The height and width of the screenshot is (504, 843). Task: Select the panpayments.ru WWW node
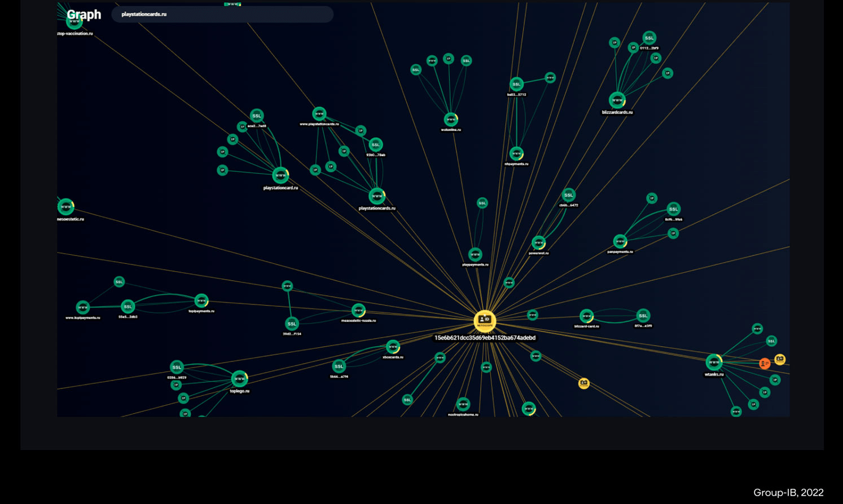pos(620,241)
